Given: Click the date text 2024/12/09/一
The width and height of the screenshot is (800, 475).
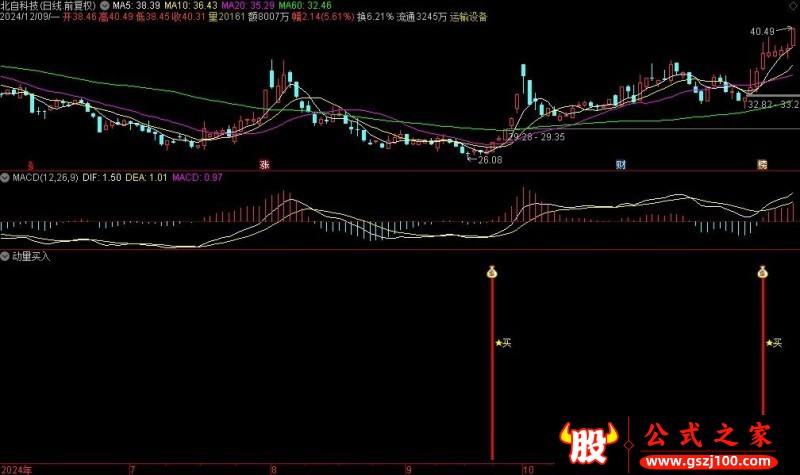Looking at the screenshot, I should tap(30, 17).
